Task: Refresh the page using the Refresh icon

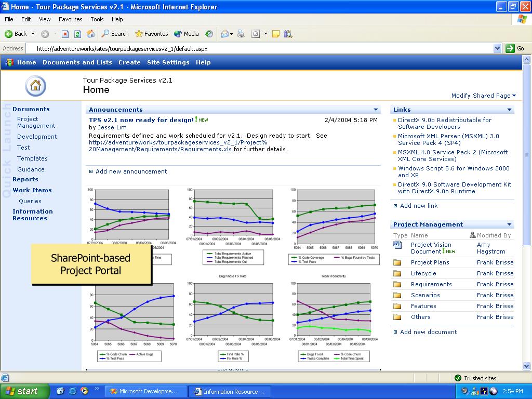Action: [77, 34]
